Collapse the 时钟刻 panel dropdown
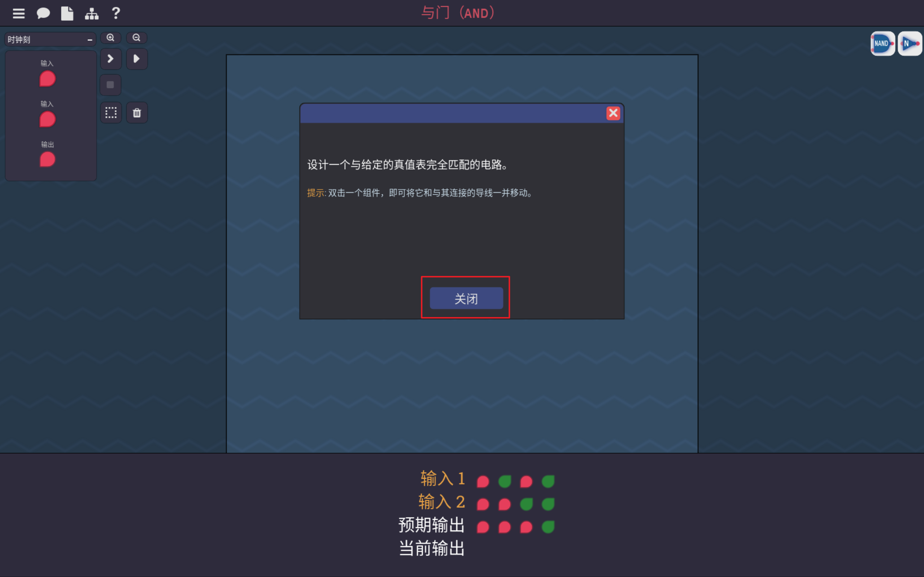The width and height of the screenshot is (924, 577). [90, 40]
